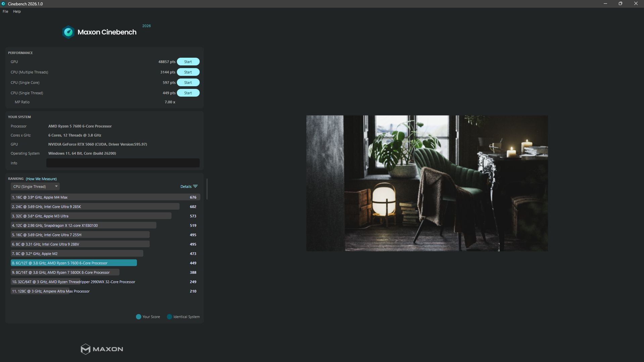644x362 pixels.
Task: Click the Identical System legend dot
Action: (x=169, y=317)
